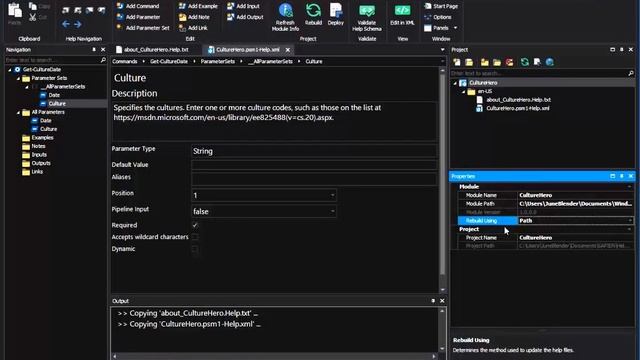Click the Refresh Module Info icon
This screenshot has width=640, height=360.
click(285, 10)
